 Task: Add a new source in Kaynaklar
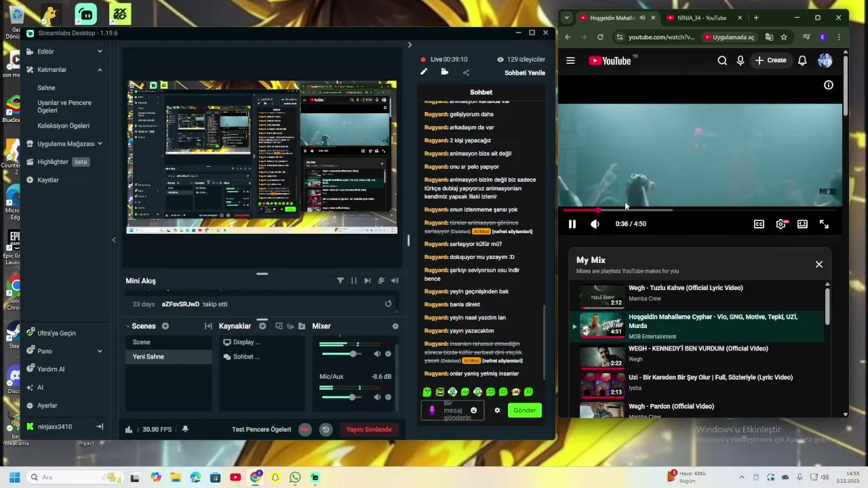pyautogui.click(x=262, y=326)
